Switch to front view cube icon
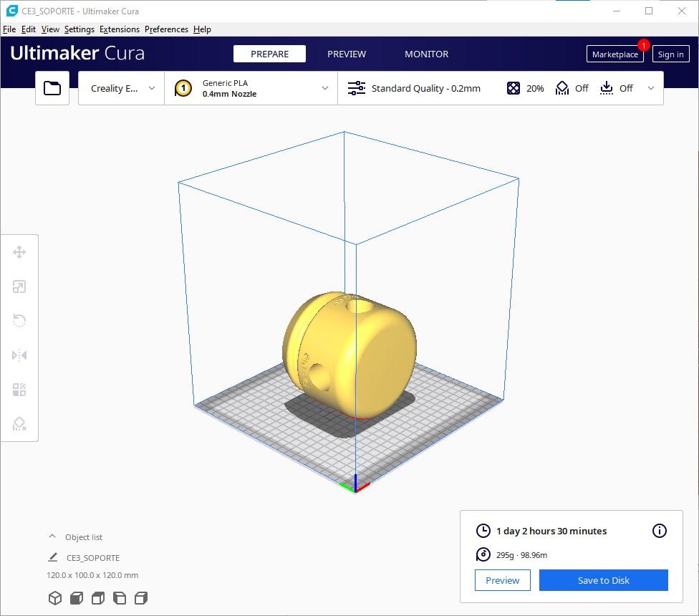This screenshot has width=699, height=616. [77, 597]
